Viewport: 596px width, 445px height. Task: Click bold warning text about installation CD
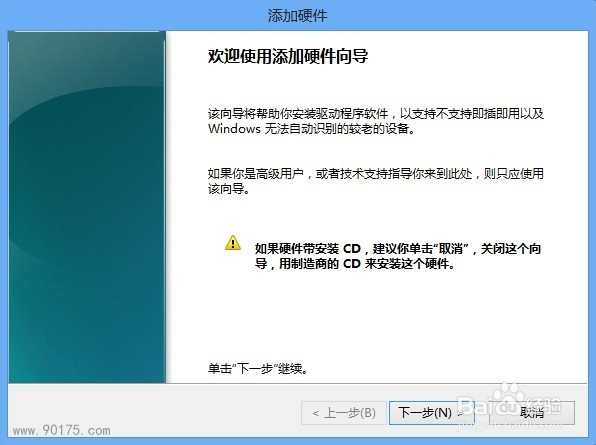[398, 256]
